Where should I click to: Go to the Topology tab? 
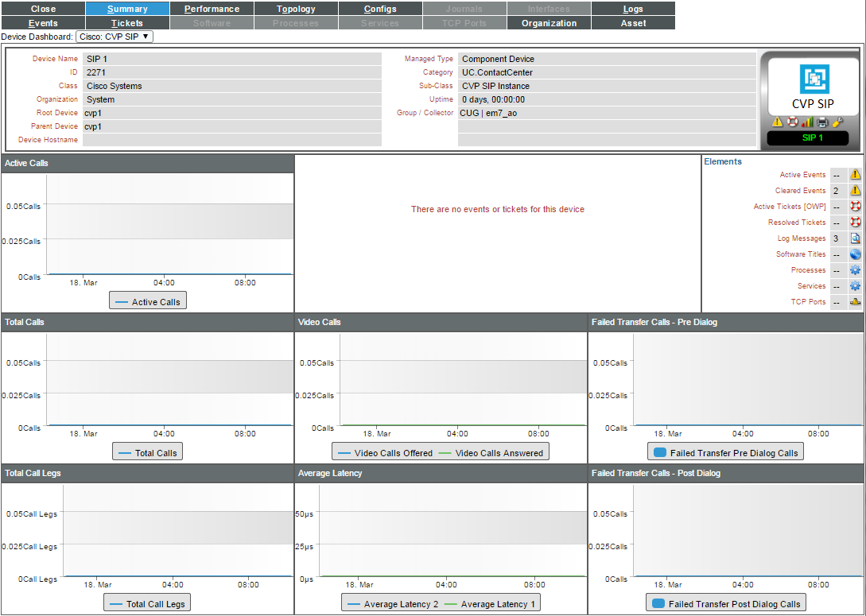click(x=296, y=9)
